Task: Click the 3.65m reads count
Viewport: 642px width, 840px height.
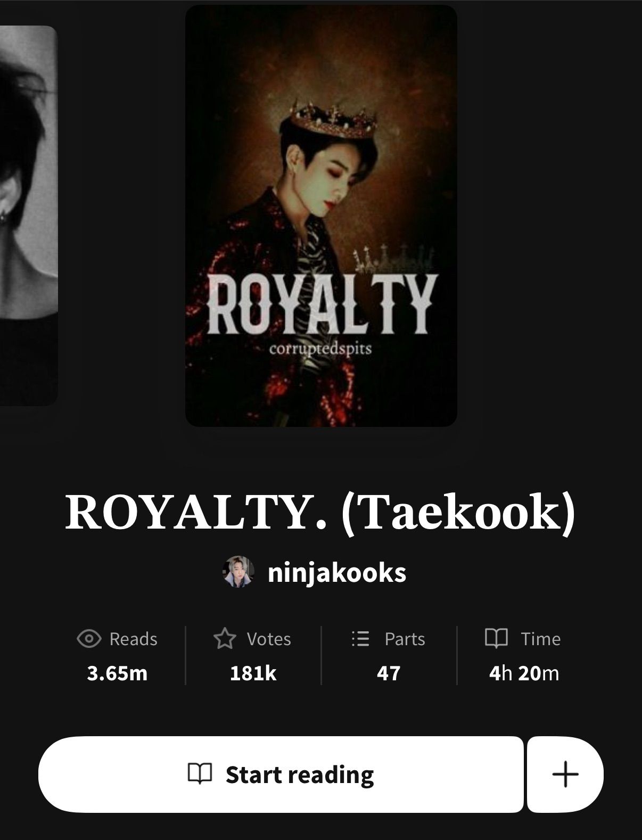Action: click(117, 673)
